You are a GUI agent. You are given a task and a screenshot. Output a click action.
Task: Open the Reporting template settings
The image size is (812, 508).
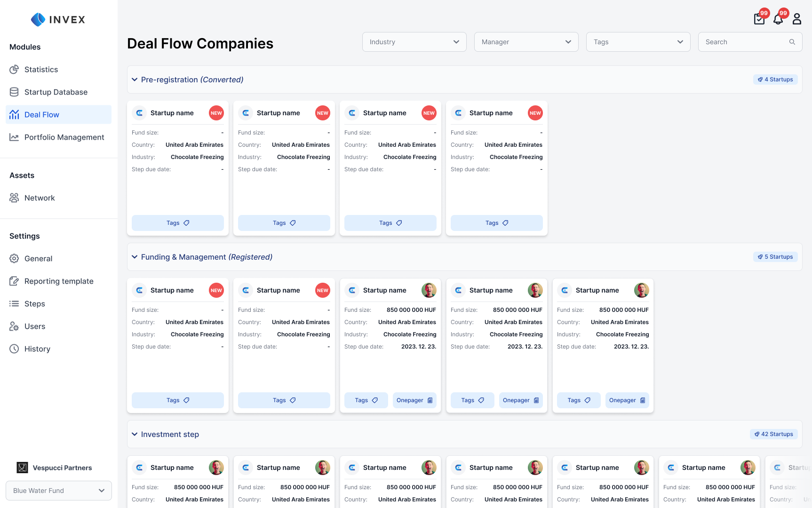click(59, 281)
